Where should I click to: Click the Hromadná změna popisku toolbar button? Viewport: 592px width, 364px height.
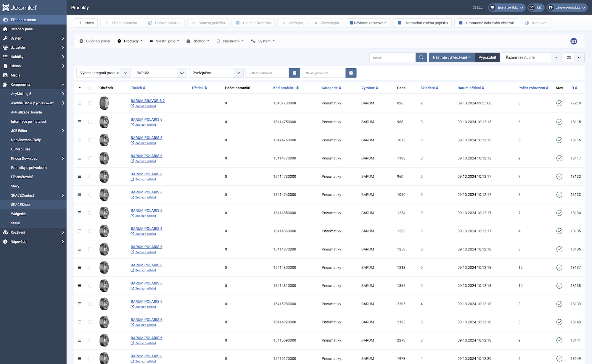coord(422,23)
